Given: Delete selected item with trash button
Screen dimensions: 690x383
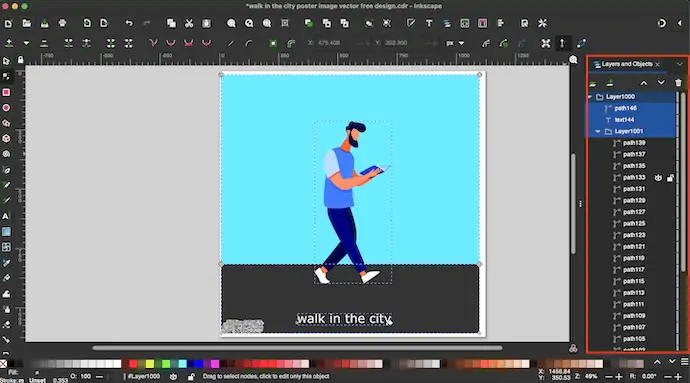Looking at the screenshot, I should (x=678, y=83).
